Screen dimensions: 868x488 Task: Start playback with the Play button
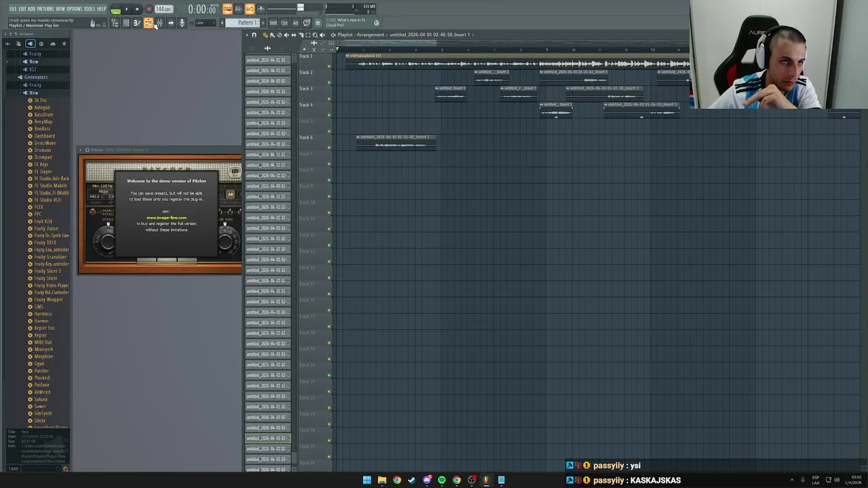click(x=126, y=9)
